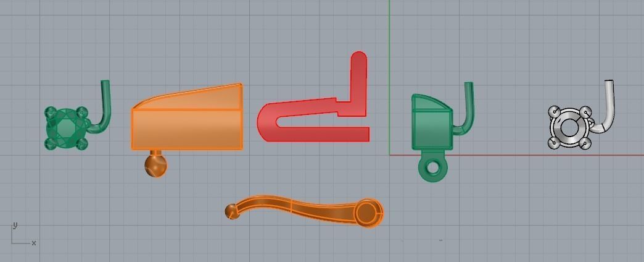This screenshot has width=644, height=262.
Task: Click the circular hub on the lever's right end
Action: (x=368, y=213)
